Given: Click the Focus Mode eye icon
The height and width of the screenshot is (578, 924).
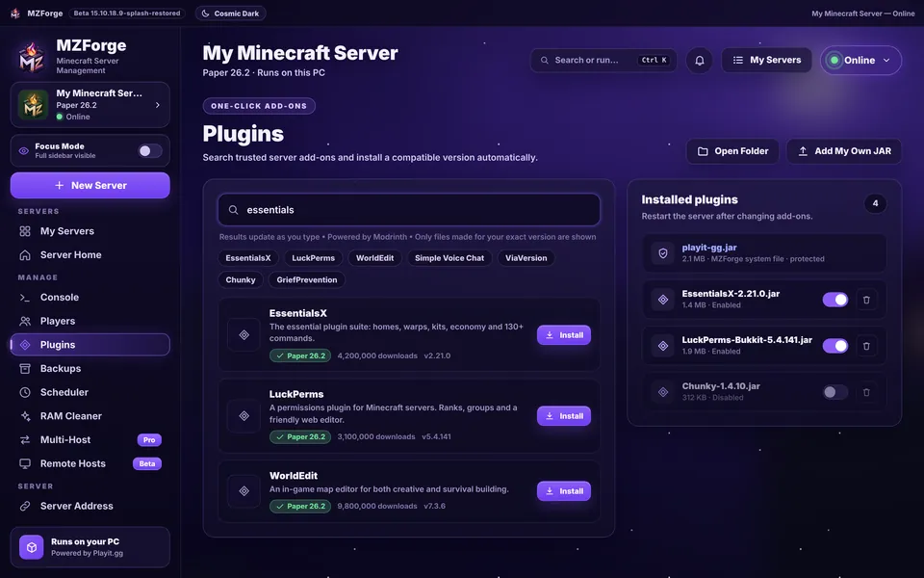Looking at the screenshot, I should [23, 151].
